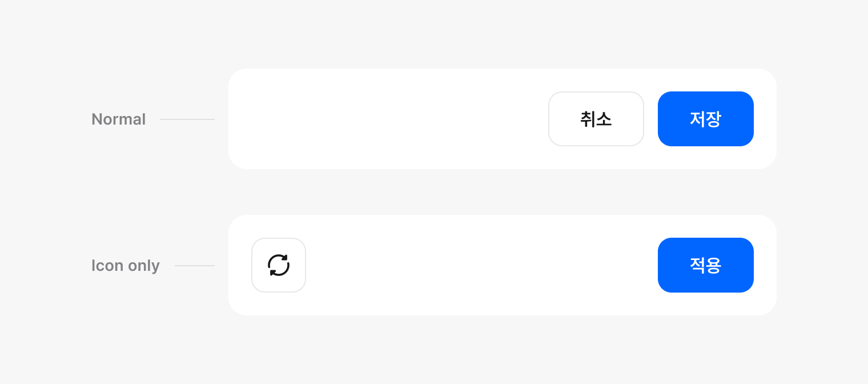Click the refresh icon button

coord(279,265)
